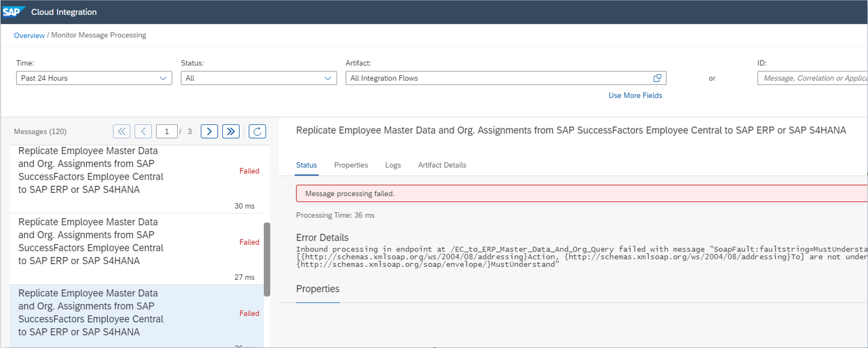The image size is (868, 348).
Task: Click the Error Details heading
Action: pyautogui.click(x=322, y=238)
